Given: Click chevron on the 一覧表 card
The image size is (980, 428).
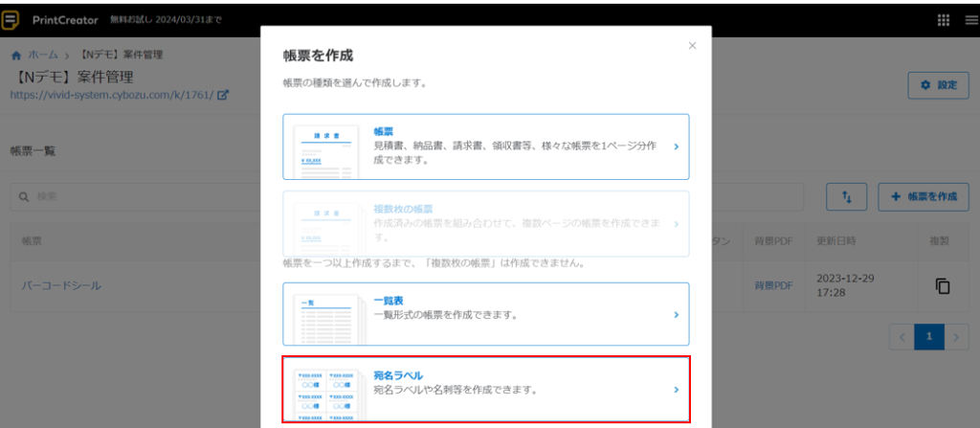Looking at the screenshot, I should point(677,315).
